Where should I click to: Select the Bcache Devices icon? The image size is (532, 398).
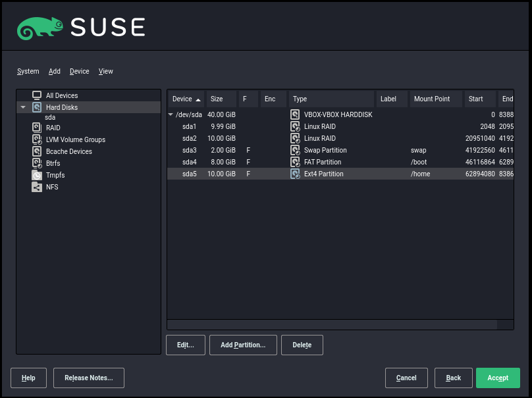pos(37,151)
